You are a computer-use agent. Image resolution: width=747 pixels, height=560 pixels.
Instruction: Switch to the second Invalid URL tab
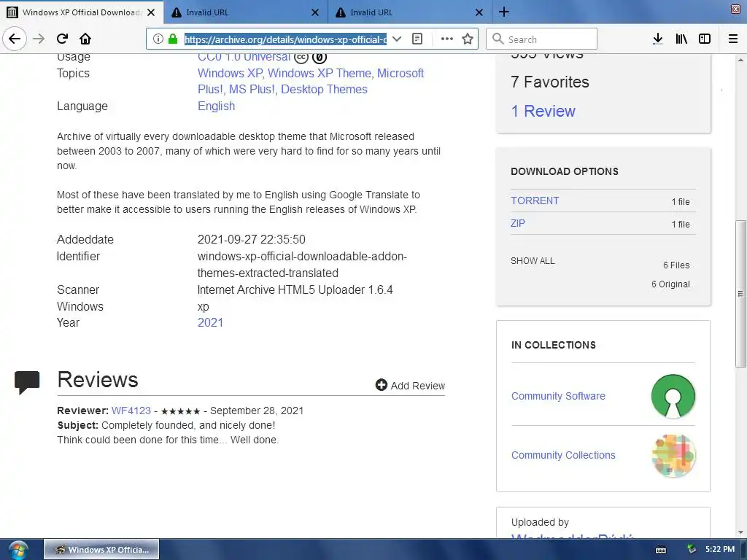[410, 12]
